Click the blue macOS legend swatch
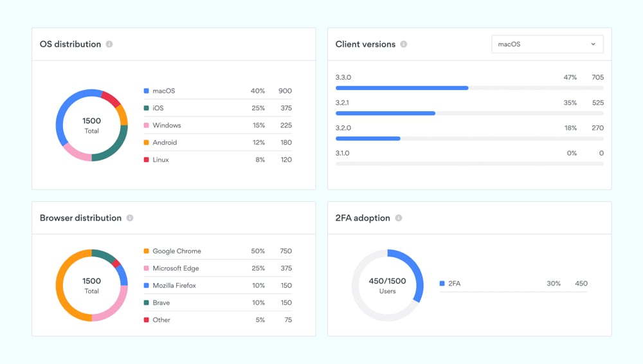The width and height of the screenshot is (643, 364). pos(147,91)
